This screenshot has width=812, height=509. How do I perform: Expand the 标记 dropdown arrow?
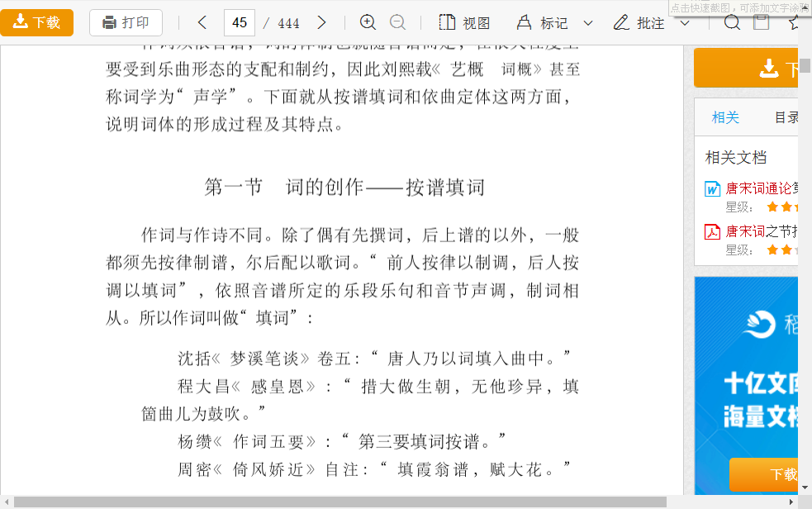click(588, 22)
